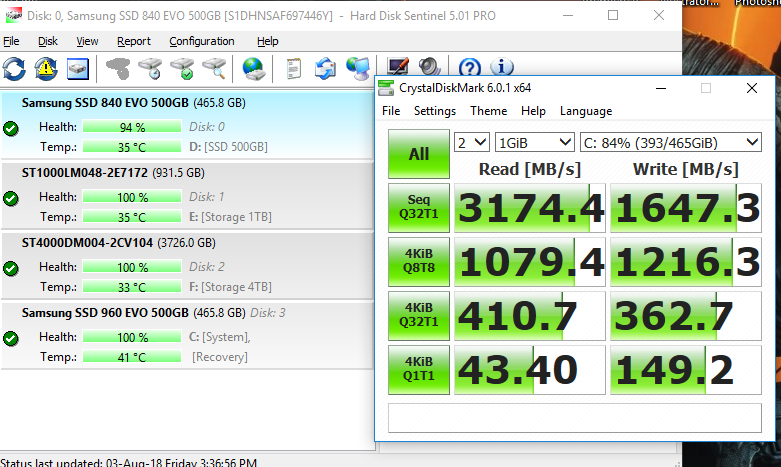This screenshot has width=781, height=467.
Task: Open the View menu in Hard Disk Sentinel
Action: (87, 41)
